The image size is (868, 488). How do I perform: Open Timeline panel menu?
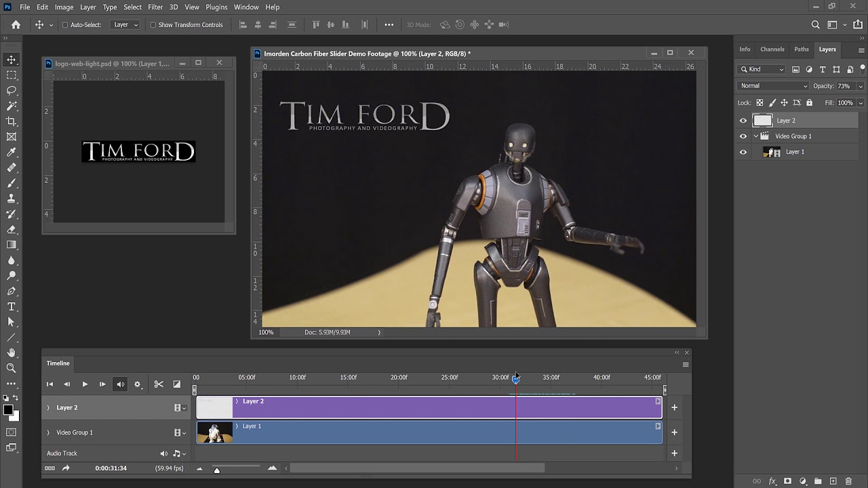point(686,365)
